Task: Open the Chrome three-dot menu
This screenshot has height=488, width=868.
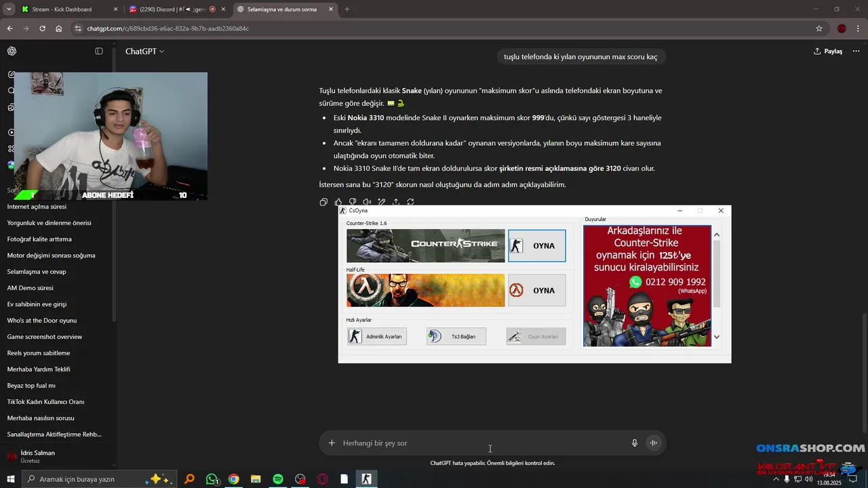Action: coord(858,28)
